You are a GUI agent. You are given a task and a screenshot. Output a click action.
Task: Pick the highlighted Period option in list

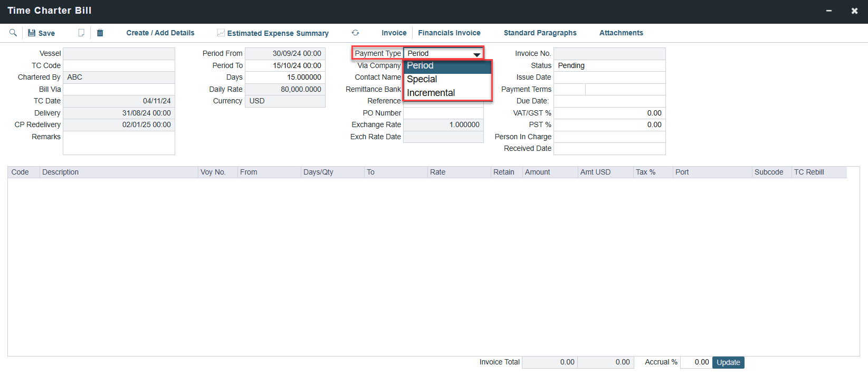pyautogui.click(x=421, y=65)
